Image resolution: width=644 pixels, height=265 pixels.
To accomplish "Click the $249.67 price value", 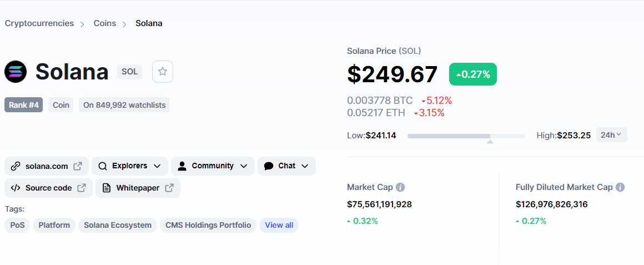I will tap(393, 74).
